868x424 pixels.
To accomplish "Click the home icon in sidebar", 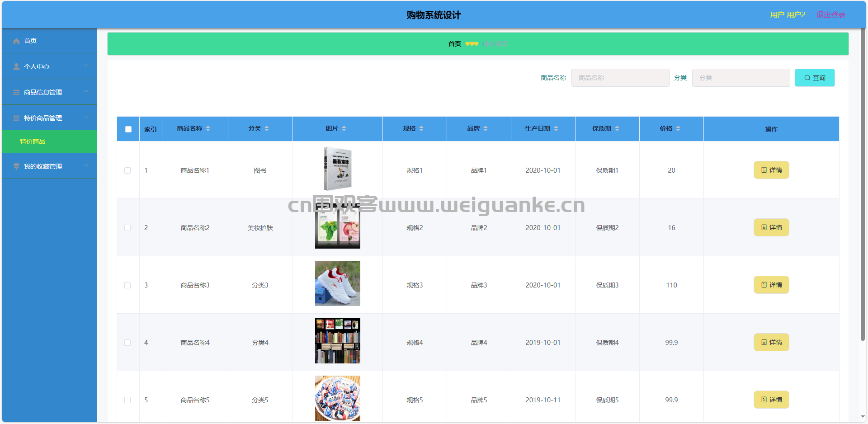I will click(x=16, y=41).
